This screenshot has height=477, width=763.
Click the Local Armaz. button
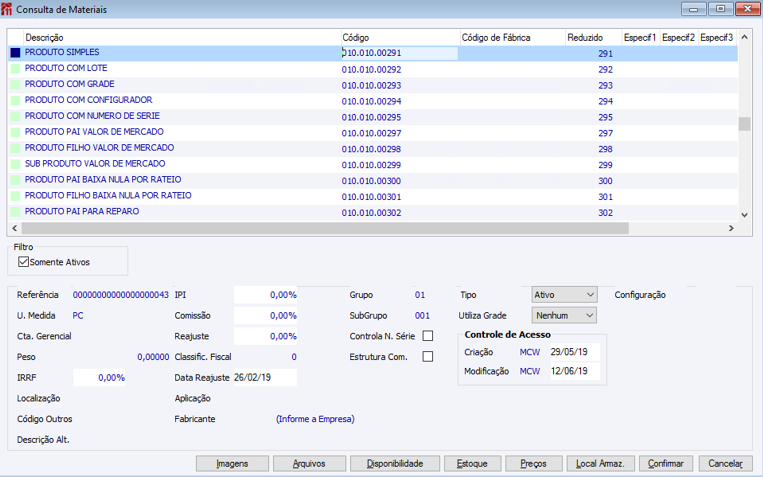click(x=600, y=463)
